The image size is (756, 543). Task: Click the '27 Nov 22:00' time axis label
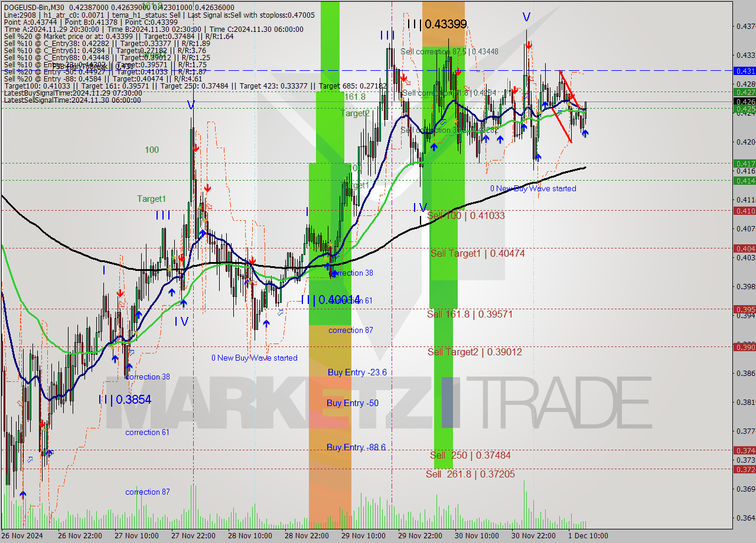click(194, 536)
